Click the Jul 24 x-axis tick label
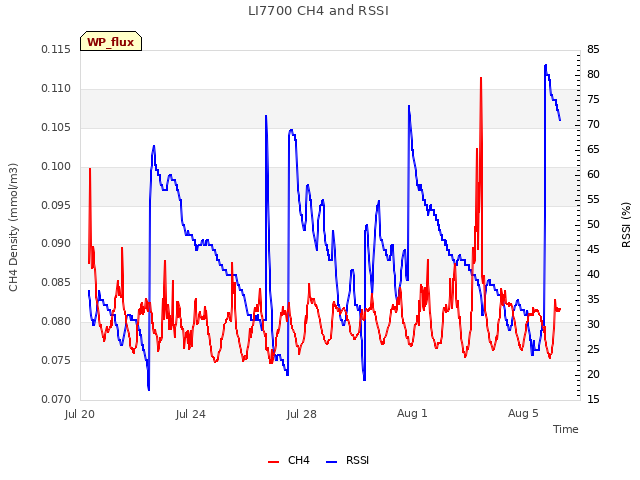The height and width of the screenshot is (480, 640). 191,414
